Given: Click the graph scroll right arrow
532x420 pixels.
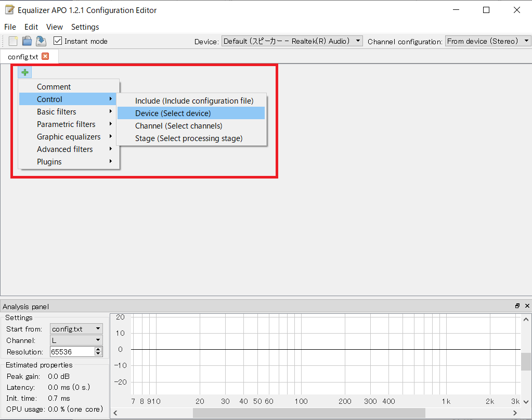Looking at the screenshot, I should [515, 413].
